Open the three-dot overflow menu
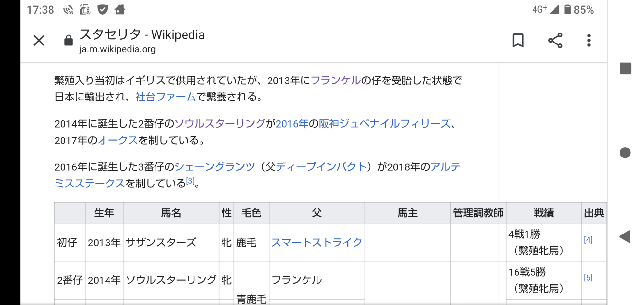This screenshot has width=644, height=305. click(x=589, y=41)
